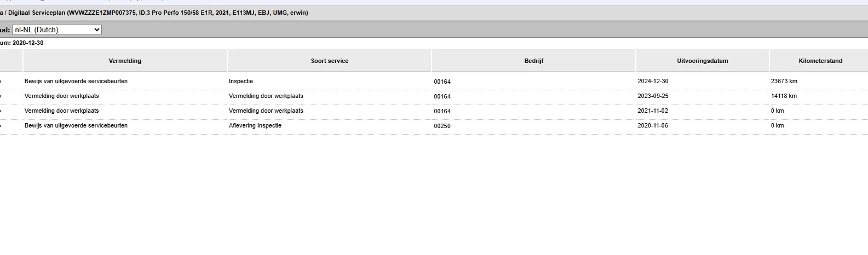This screenshot has height=255, width=868.
Task: Click the 23673 km mileage value
Action: [x=784, y=81]
